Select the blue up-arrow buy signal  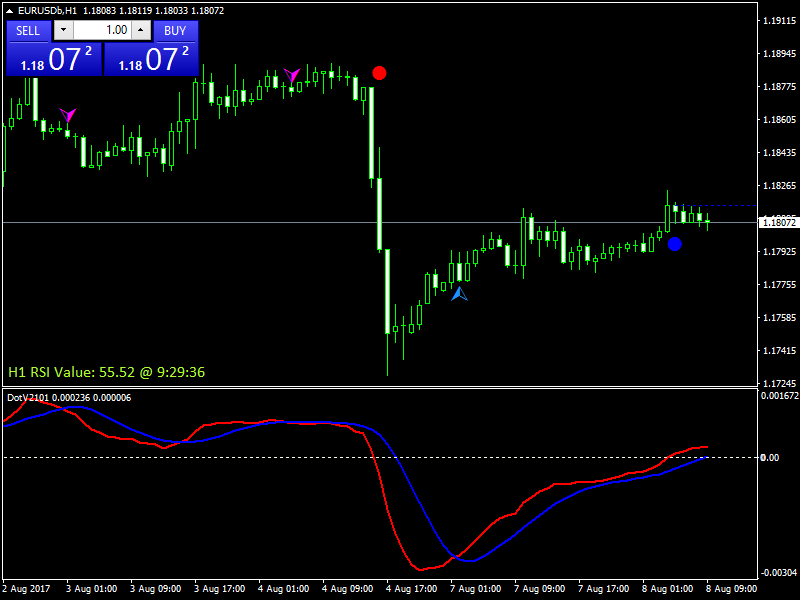click(459, 293)
